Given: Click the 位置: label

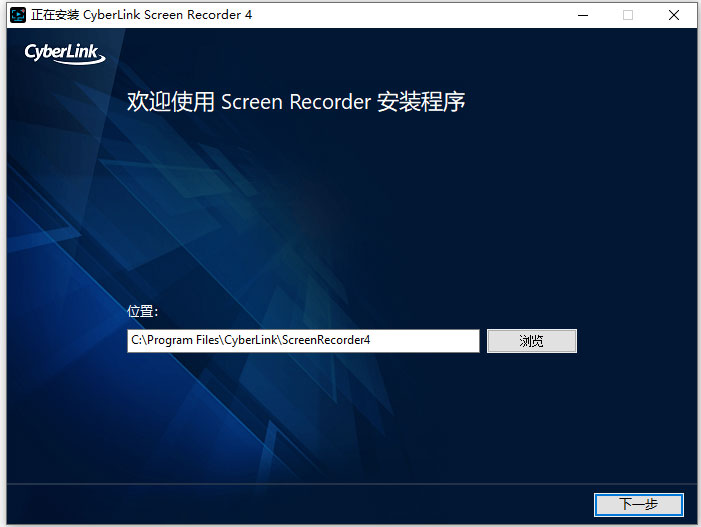Looking at the screenshot, I should pyautogui.click(x=142, y=311).
